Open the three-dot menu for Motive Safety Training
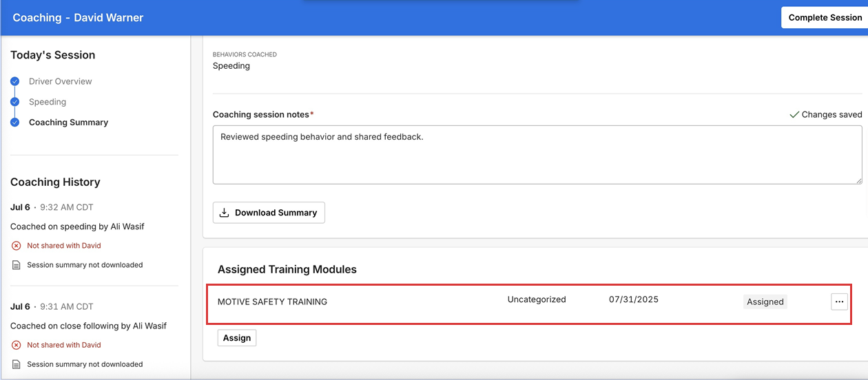Screen dimensions: 868x380 tap(839, 302)
